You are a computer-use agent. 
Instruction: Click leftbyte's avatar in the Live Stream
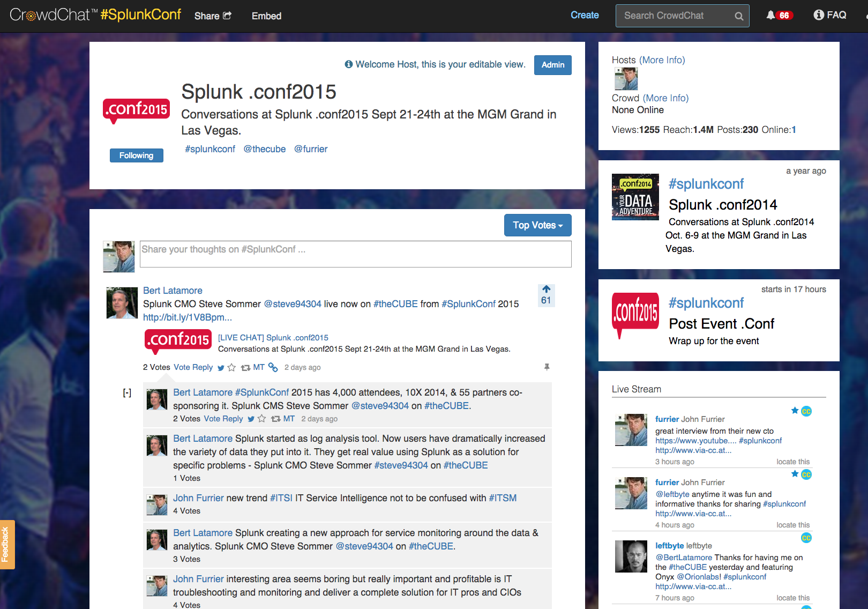pyautogui.click(x=631, y=556)
